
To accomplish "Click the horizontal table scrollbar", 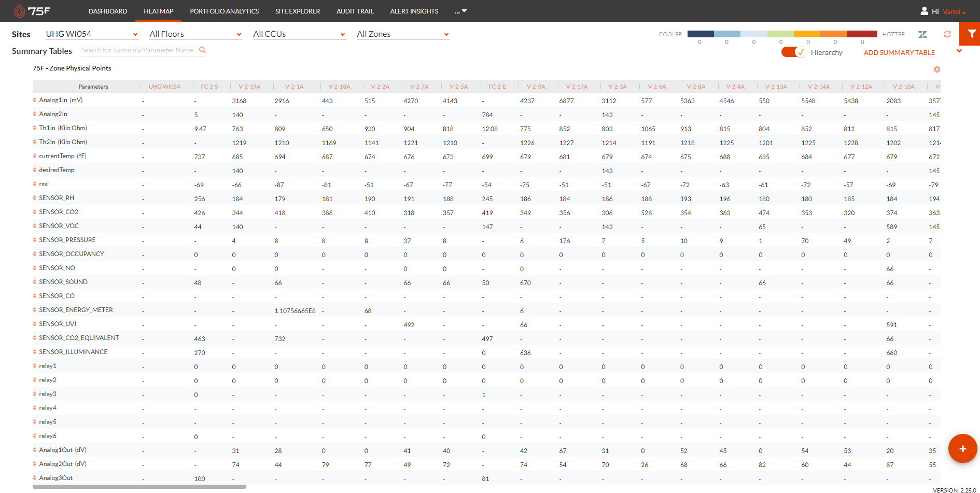I will 139,487.
